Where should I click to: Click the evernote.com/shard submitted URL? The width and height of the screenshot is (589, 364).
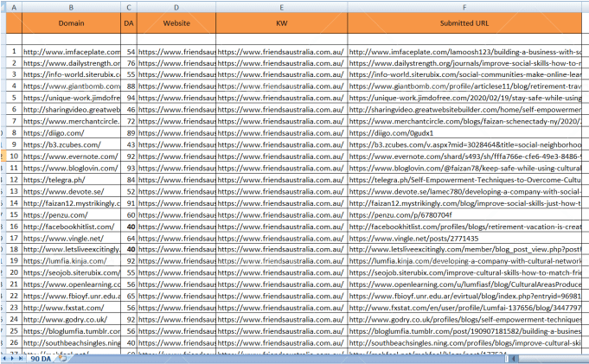click(464, 156)
